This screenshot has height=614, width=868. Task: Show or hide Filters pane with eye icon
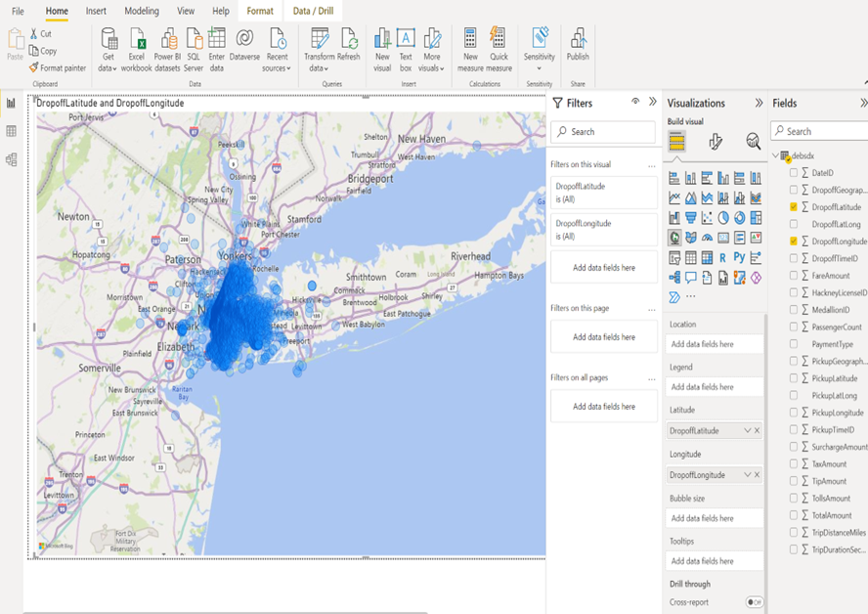pyautogui.click(x=635, y=102)
